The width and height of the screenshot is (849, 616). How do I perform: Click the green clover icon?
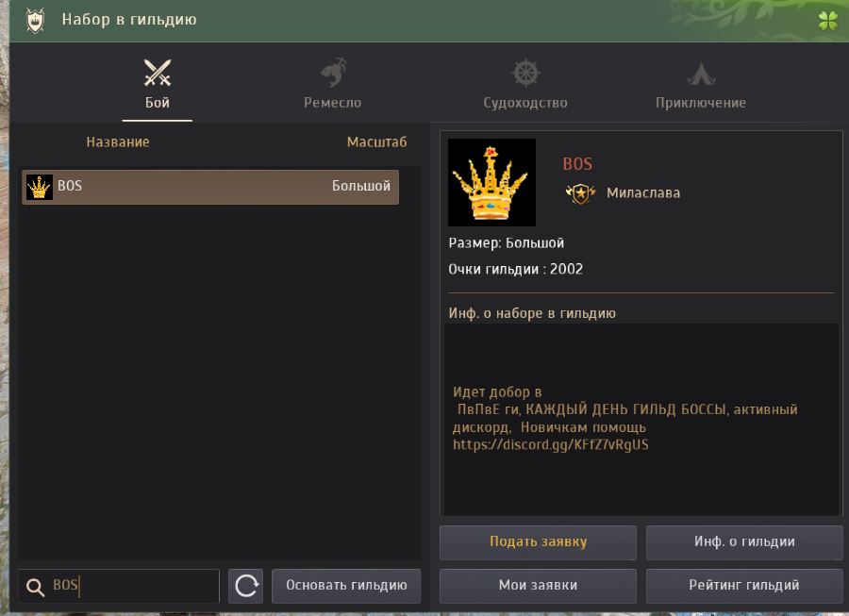click(828, 21)
